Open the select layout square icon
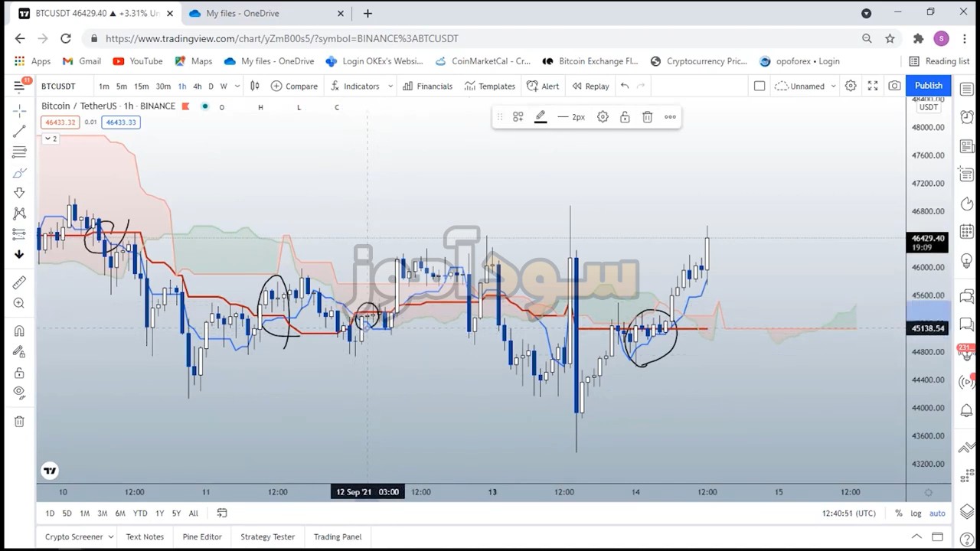This screenshot has height=551, width=980. point(759,86)
